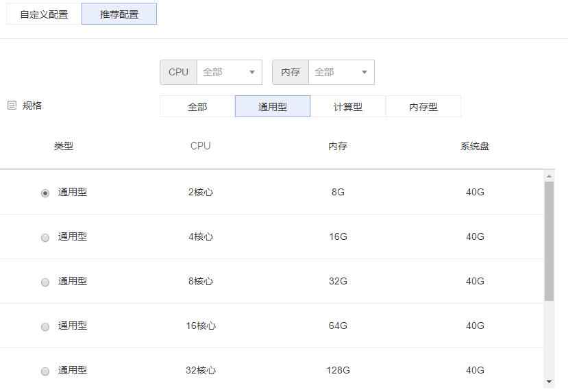
Task: Click the 内存 column header
Action: click(x=338, y=146)
